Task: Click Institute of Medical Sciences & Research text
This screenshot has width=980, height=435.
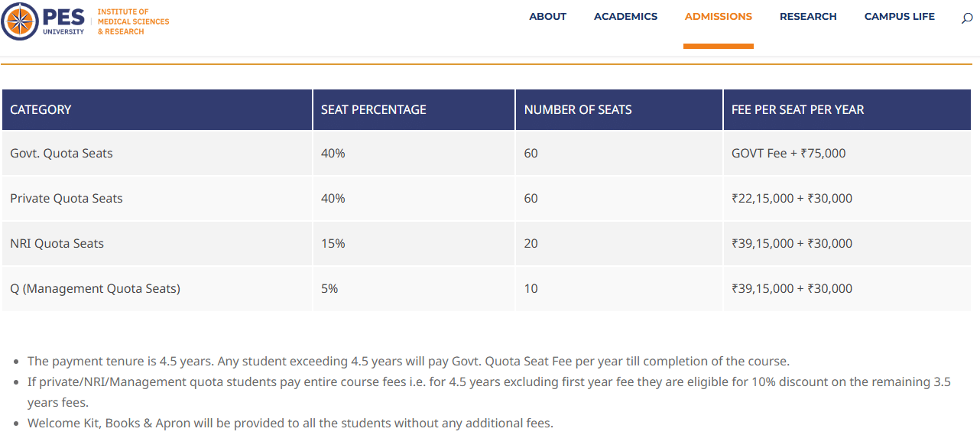Action: click(133, 21)
